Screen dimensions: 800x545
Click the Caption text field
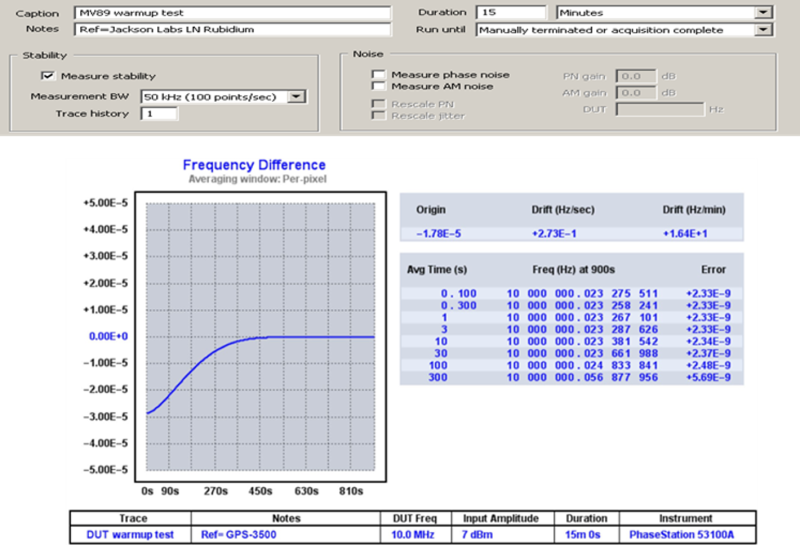click(232, 13)
